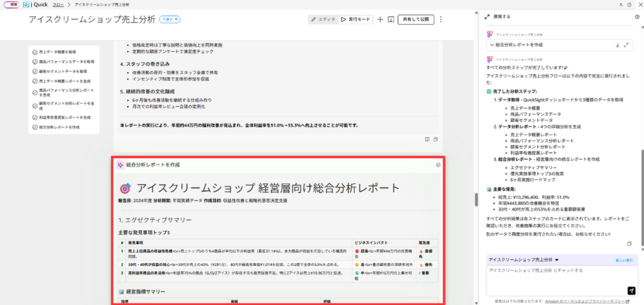Copy the chat response with the copy icon
Screen dimensions: 644x305
coord(629,244)
